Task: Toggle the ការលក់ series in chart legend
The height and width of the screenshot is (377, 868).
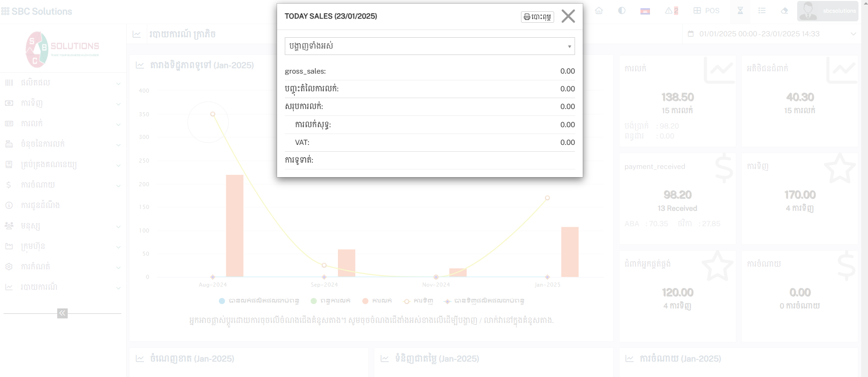Action: [377, 301]
